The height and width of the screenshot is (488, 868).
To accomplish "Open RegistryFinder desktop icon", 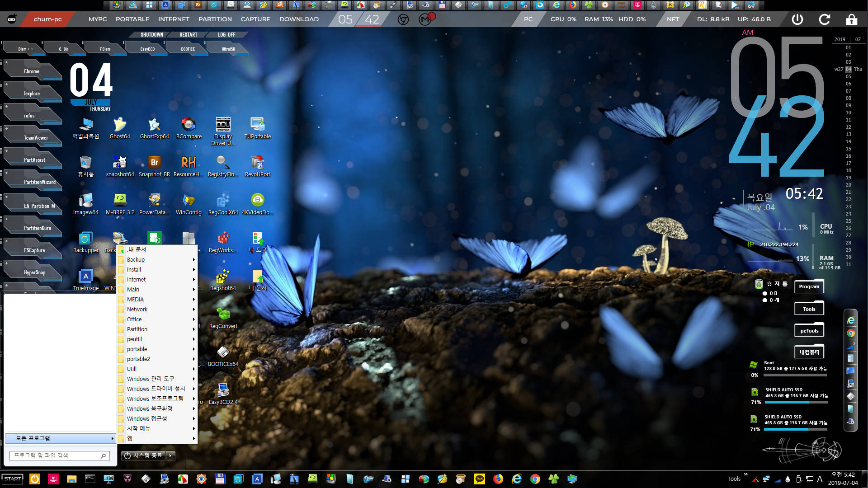I will (x=223, y=166).
